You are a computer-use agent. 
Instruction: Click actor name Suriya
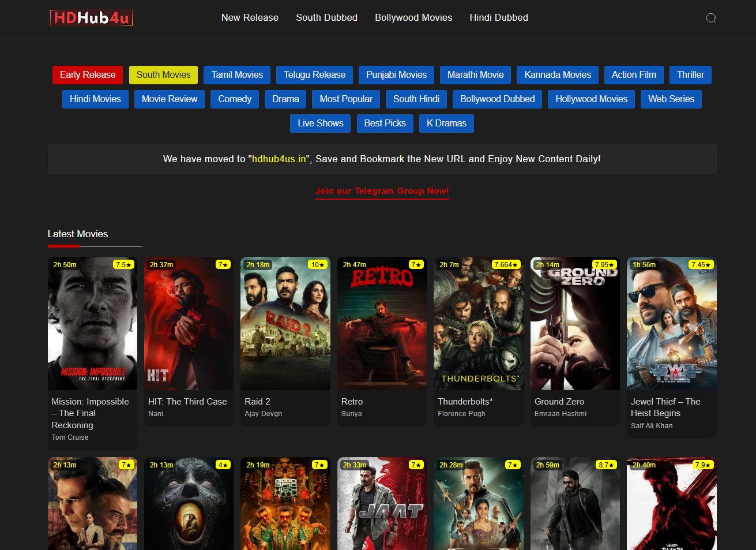coord(351,414)
